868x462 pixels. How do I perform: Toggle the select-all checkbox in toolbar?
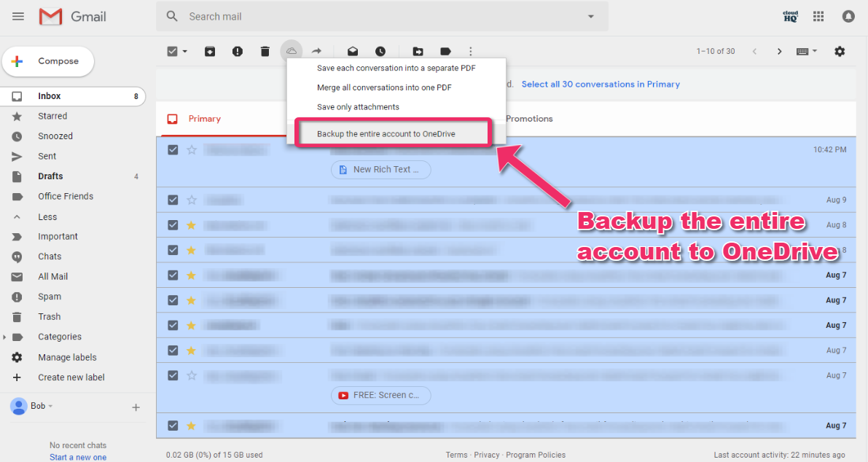[173, 52]
